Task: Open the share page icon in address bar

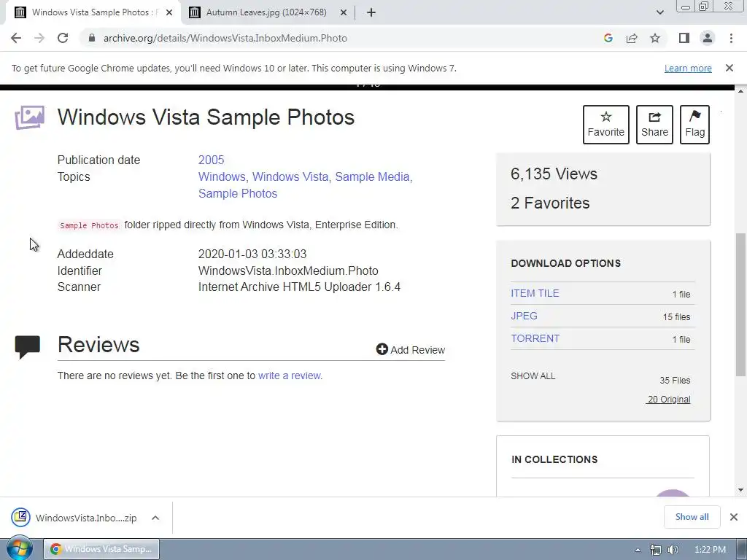Action: coord(632,38)
